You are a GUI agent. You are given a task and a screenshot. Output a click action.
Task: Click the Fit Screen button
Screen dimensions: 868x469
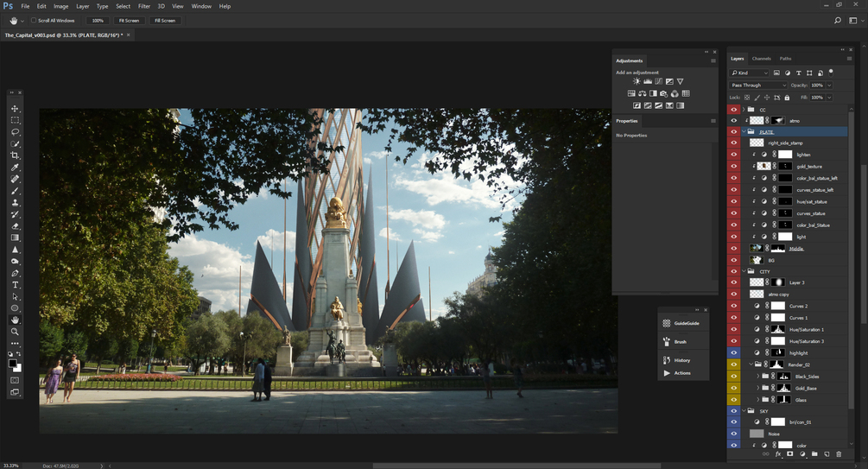click(129, 21)
